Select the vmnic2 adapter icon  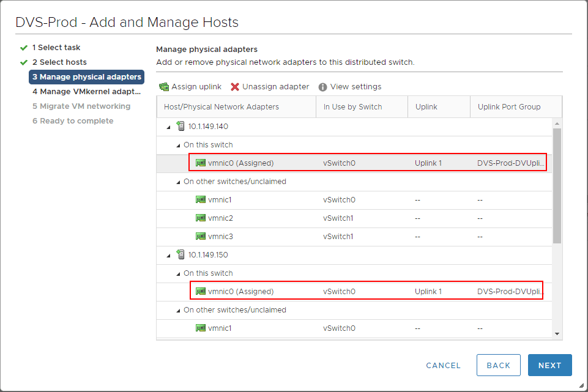point(200,218)
